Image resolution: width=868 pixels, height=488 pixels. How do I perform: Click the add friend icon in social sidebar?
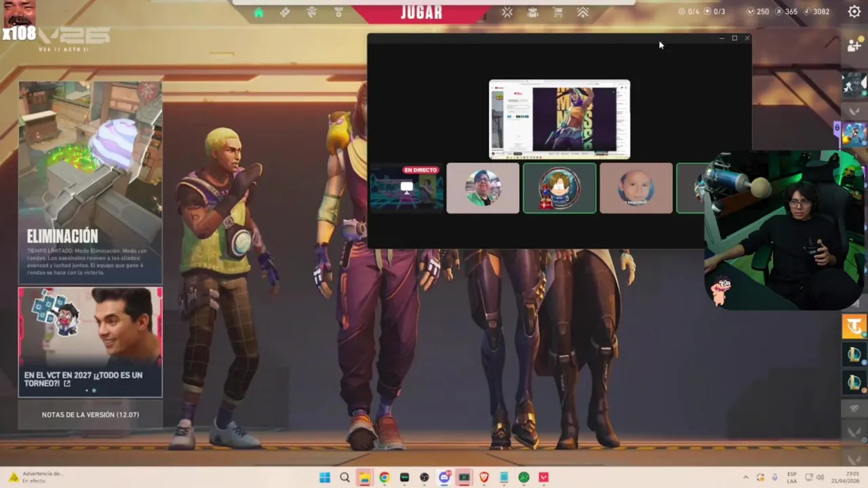pos(854,45)
